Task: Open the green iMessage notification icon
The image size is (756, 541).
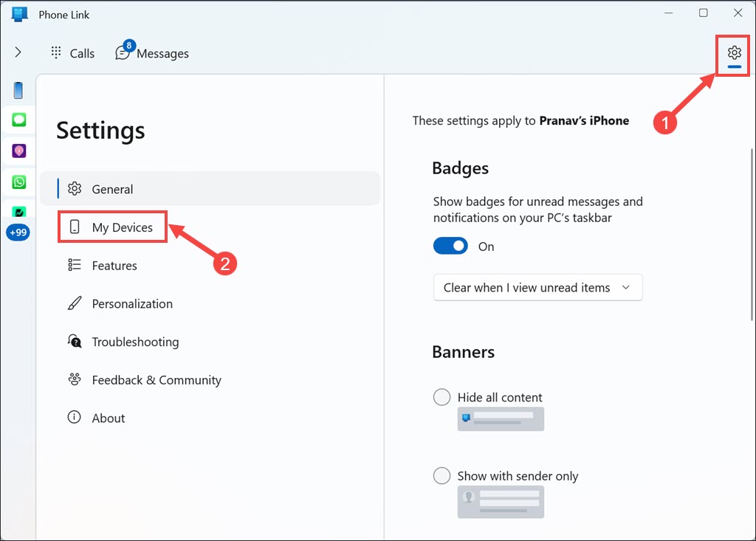Action: [18, 120]
